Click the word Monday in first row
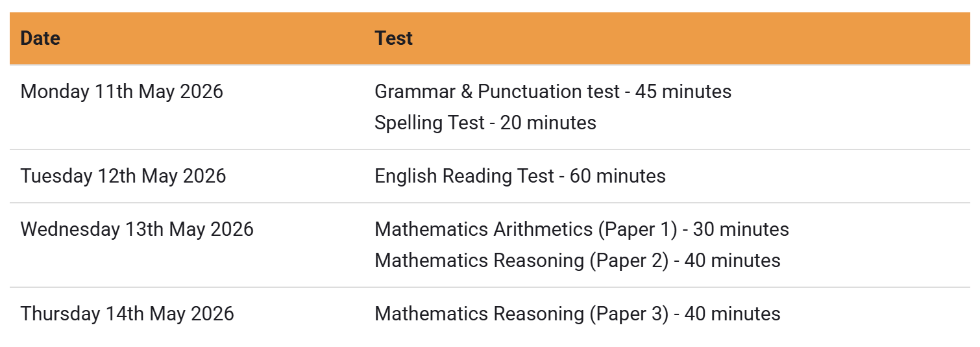The image size is (980, 347). 55,92
